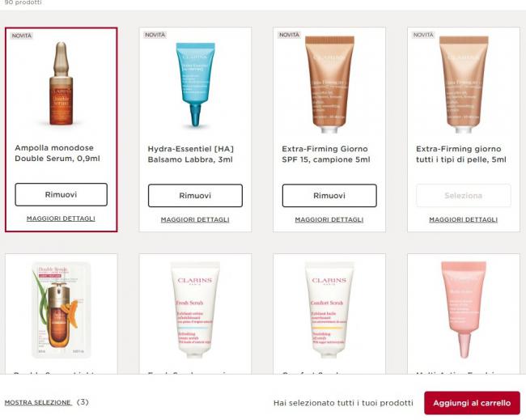Open Maggiori Dettagli for Extra-Firming SPF 15
Screen dimensions: 526x420
point(329,220)
